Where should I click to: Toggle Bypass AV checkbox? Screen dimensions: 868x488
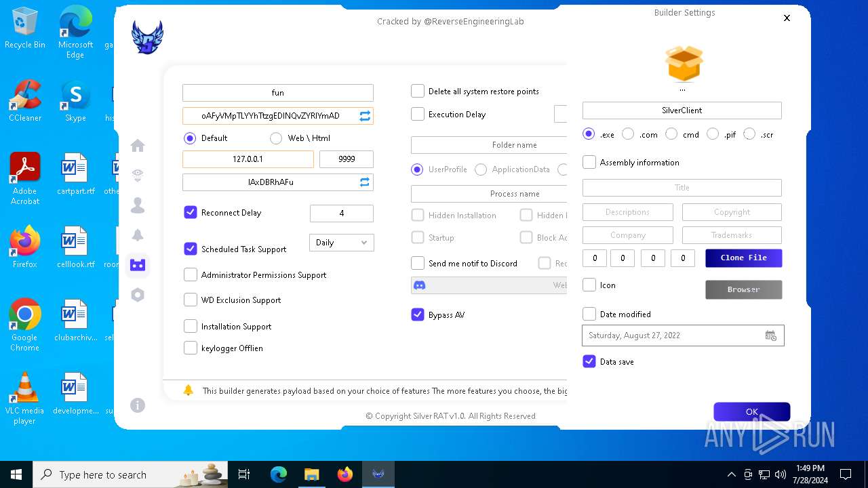(x=418, y=314)
